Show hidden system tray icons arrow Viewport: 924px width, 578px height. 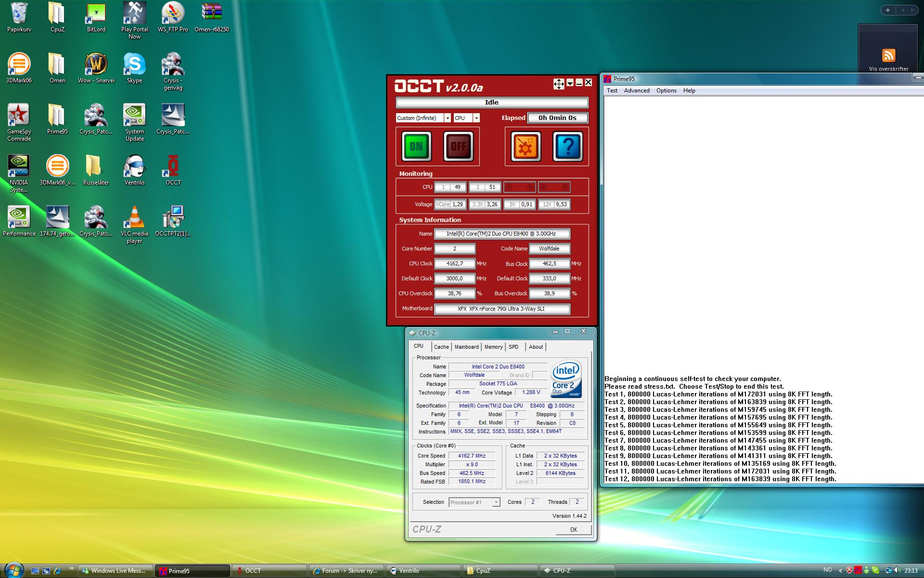[x=840, y=570]
